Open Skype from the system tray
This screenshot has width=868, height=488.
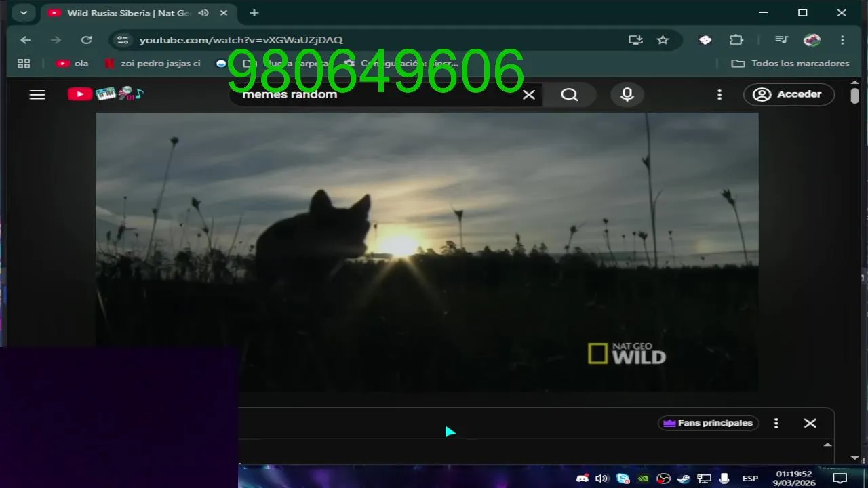623,479
